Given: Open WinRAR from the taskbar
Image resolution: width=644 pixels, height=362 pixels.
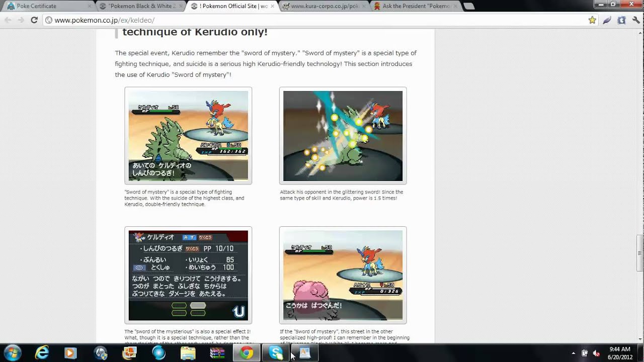Looking at the screenshot, I should 217,353.
